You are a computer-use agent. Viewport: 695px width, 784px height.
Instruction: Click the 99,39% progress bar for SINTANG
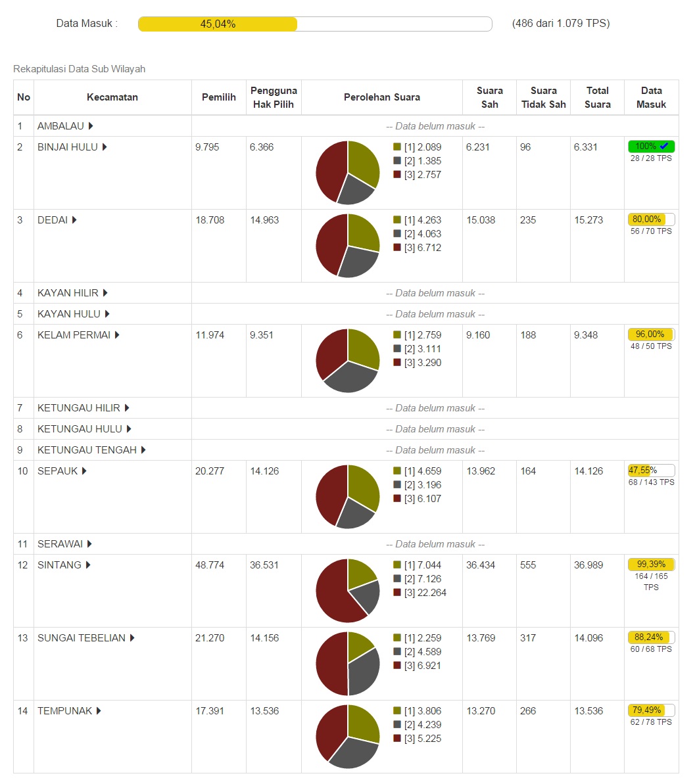click(x=651, y=565)
